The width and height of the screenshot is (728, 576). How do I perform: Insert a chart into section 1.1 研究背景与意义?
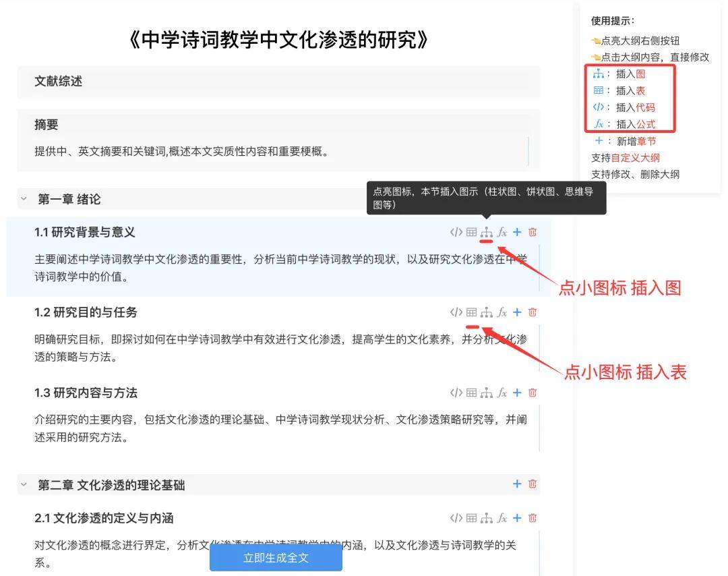[487, 231]
